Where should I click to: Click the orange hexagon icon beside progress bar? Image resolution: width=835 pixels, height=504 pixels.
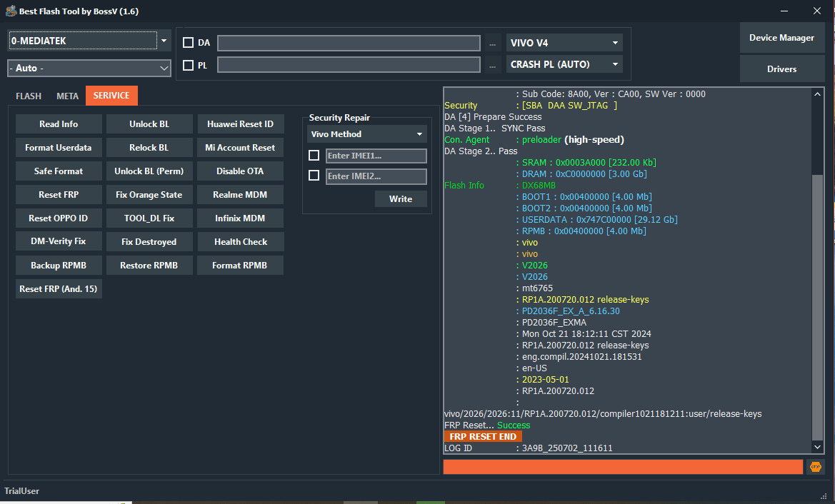(815, 467)
